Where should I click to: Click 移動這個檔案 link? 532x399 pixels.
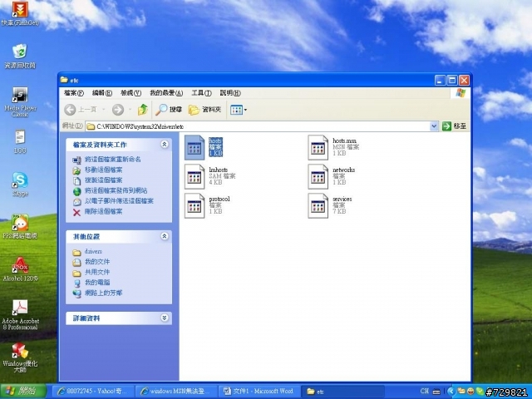(x=103, y=170)
